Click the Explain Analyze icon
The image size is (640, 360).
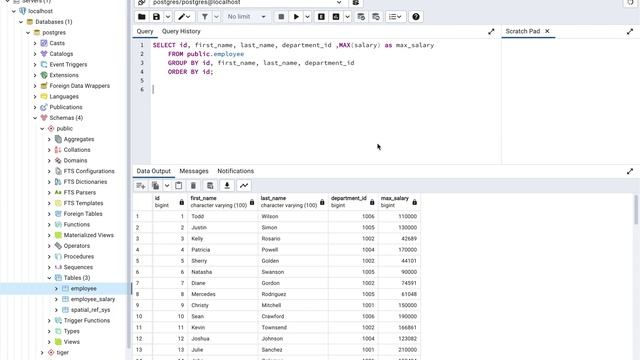tap(336, 17)
